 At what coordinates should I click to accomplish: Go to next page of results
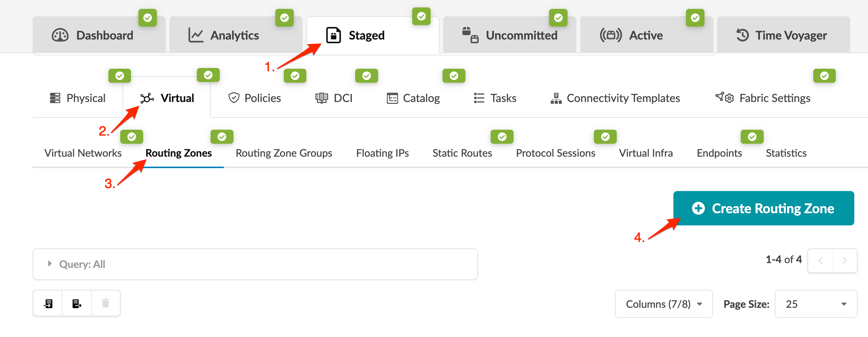(844, 261)
